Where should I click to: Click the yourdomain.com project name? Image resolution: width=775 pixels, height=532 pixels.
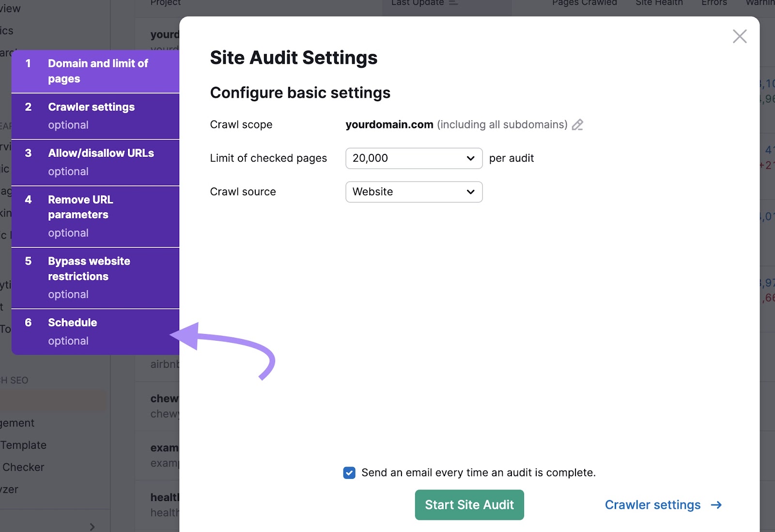pos(165,34)
